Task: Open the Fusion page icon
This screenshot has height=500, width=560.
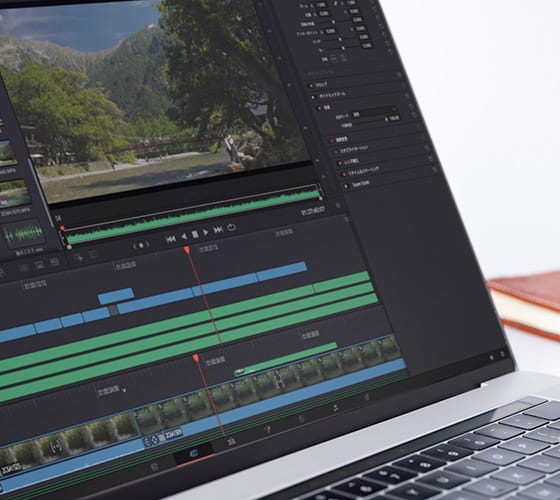Action: [x=231, y=442]
